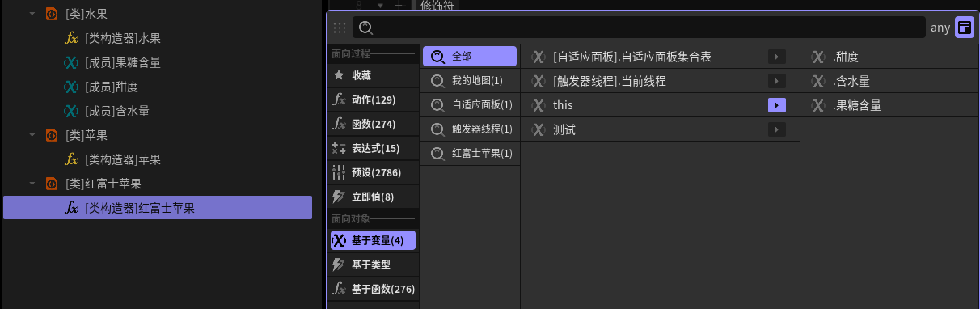The image size is (980, 309).
Task: Click the fx icon beside 函数(274)
Action: [339, 124]
